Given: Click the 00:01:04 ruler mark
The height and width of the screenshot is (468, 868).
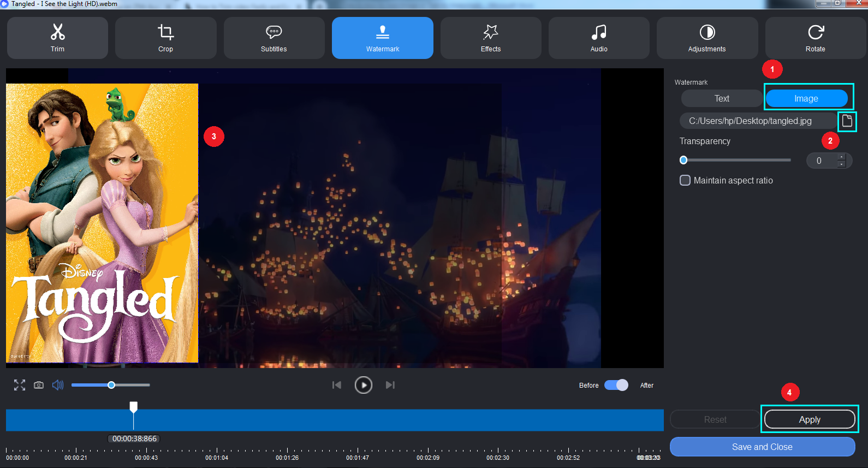Looking at the screenshot, I should pos(217,458).
